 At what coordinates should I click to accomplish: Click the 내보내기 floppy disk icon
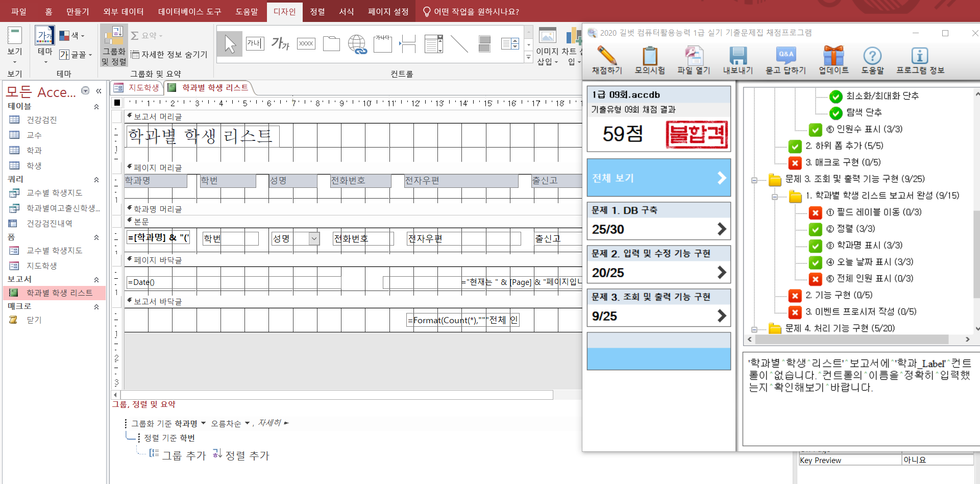[738, 56]
